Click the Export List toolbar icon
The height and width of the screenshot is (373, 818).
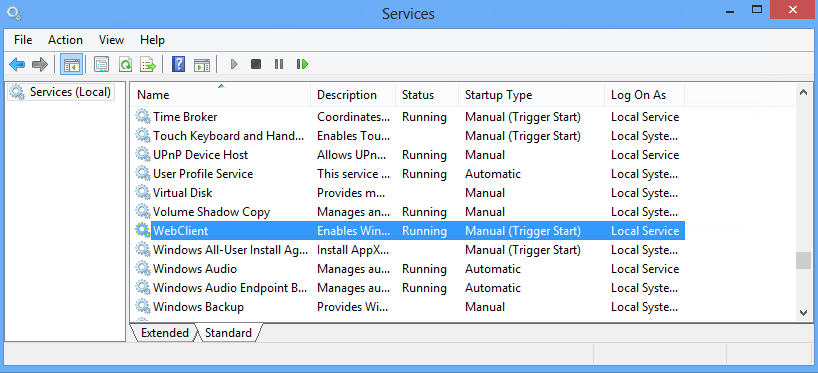[149, 65]
